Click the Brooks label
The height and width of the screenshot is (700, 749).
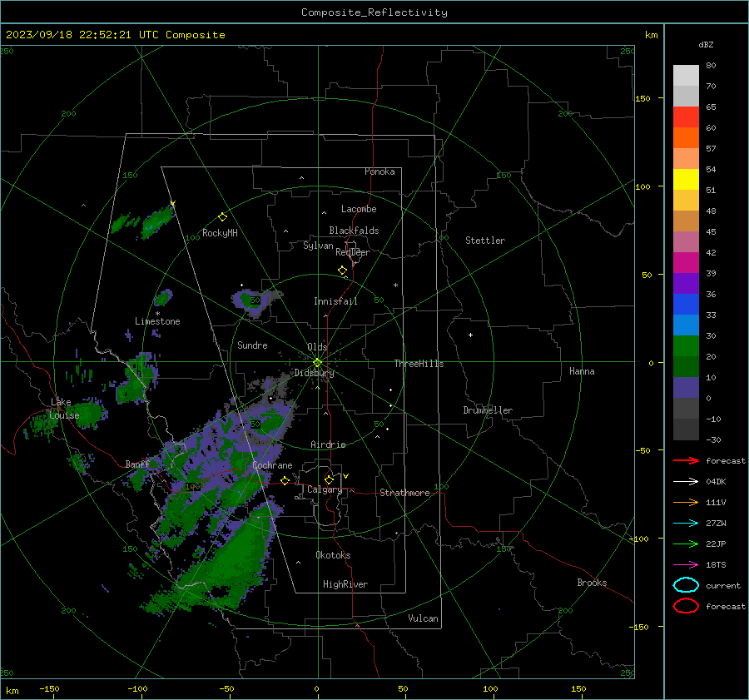pos(592,583)
